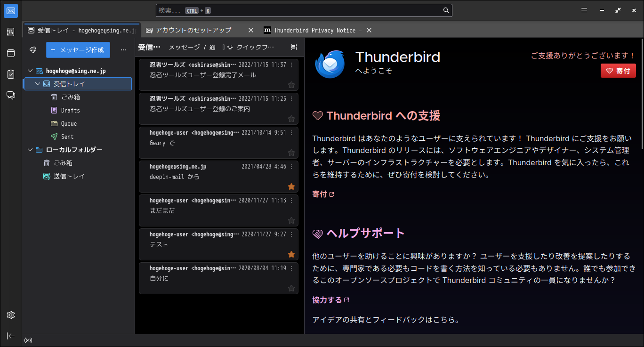Screen dimensions: 644x347
Task: Follow the 寄付 link under 支援
Action: [323, 194]
